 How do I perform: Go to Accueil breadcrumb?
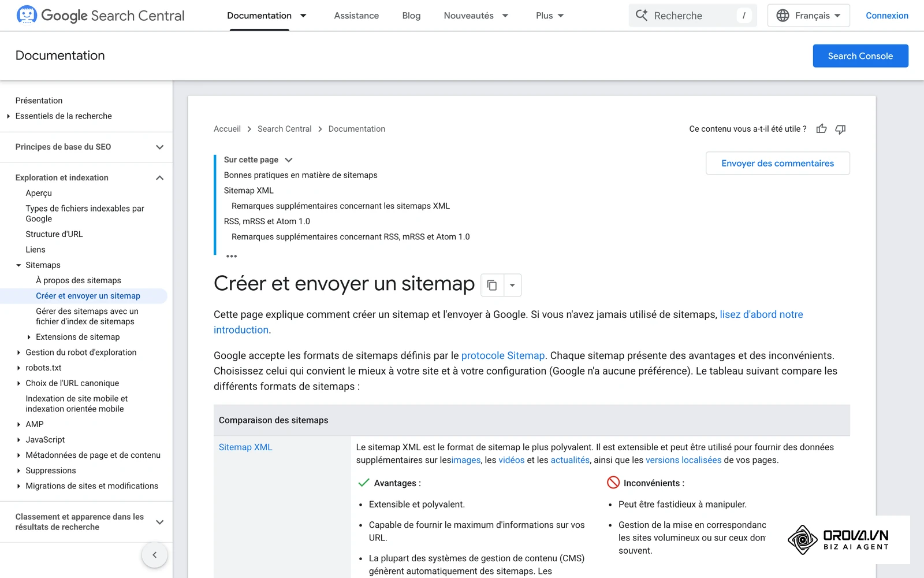click(x=227, y=129)
